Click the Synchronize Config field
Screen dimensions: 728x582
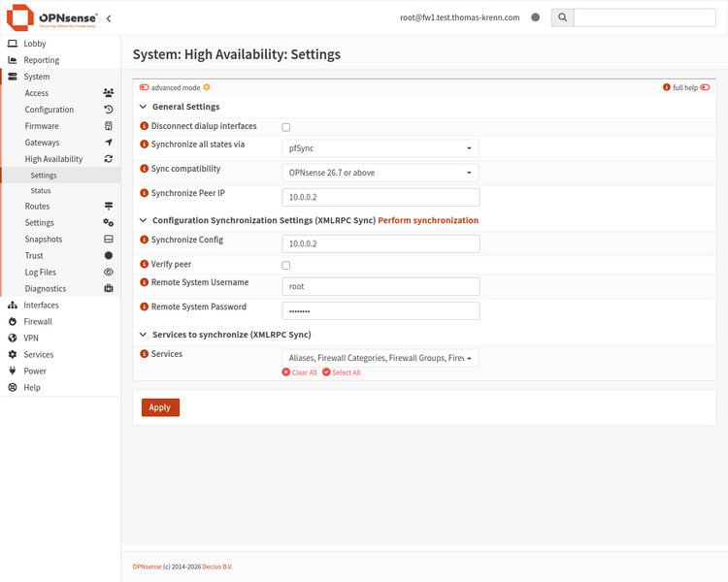pyautogui.click(x=381, y=243)
